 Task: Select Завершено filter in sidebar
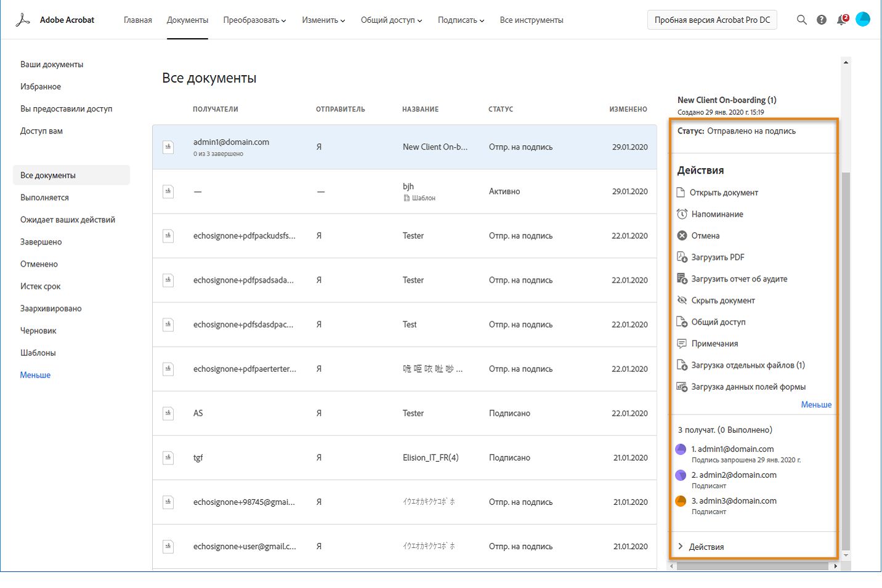click(x=41, y=242)
